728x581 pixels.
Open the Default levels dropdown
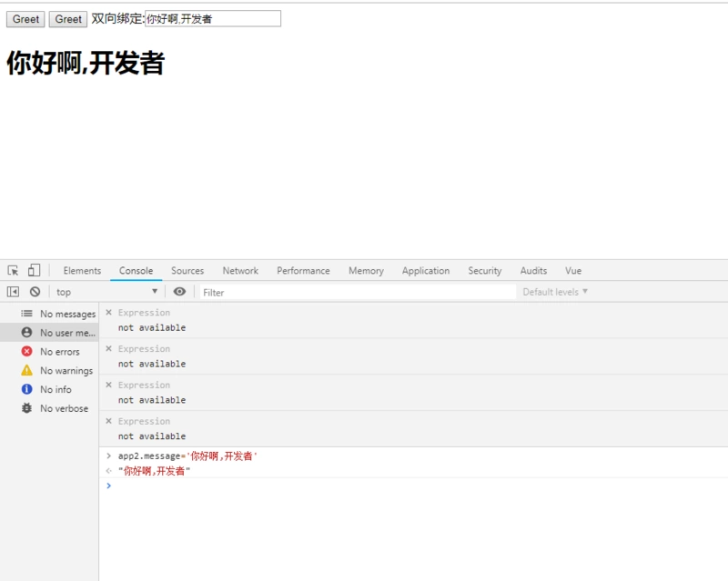pyautogui.click(x=555, y=292)
